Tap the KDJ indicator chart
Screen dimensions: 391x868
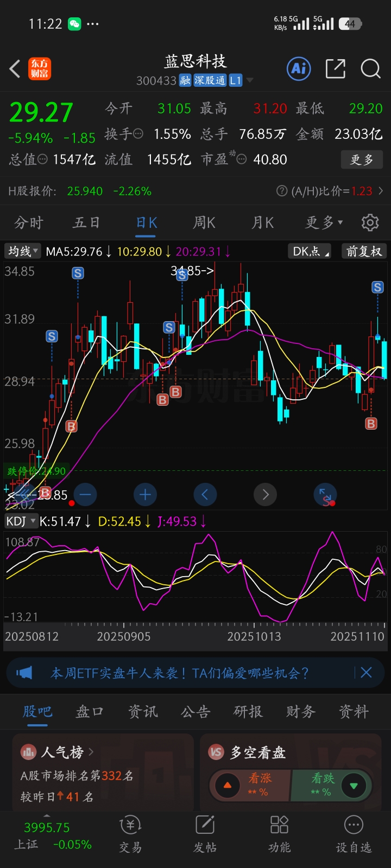(195, 576)
